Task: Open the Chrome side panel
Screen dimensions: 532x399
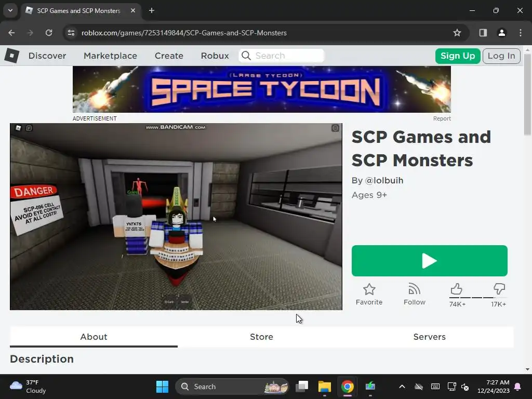Action: (483, 33)
